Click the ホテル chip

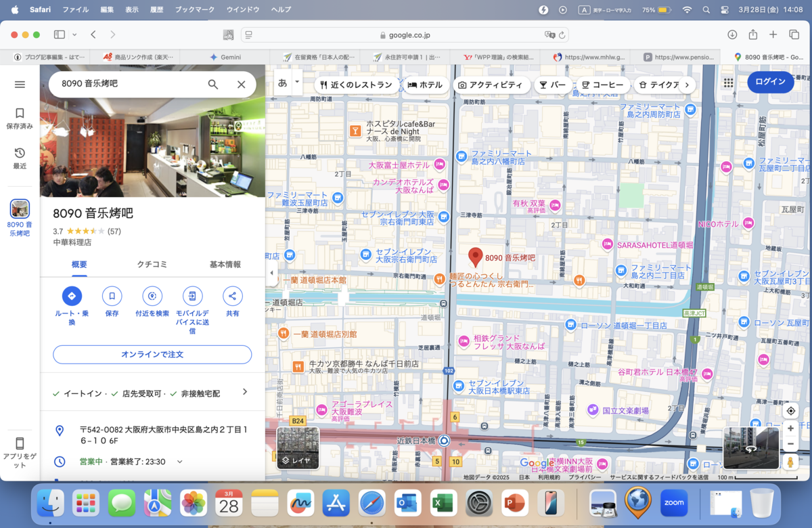coord(425,85)
